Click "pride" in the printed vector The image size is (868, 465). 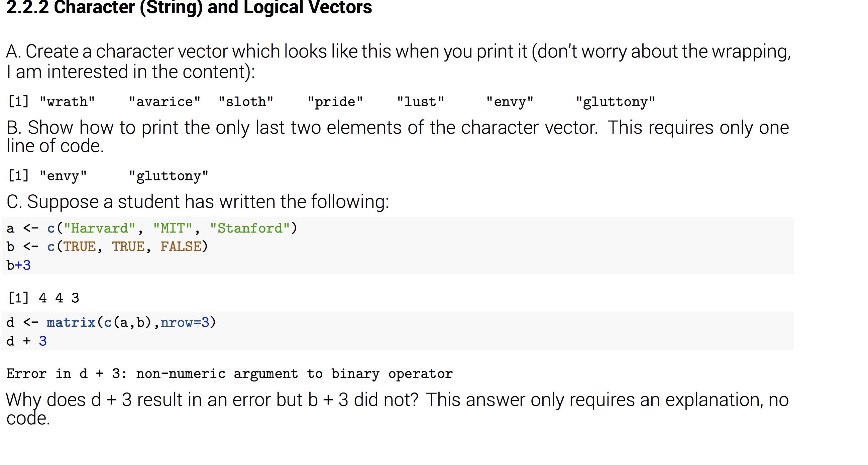click(335, 102)
